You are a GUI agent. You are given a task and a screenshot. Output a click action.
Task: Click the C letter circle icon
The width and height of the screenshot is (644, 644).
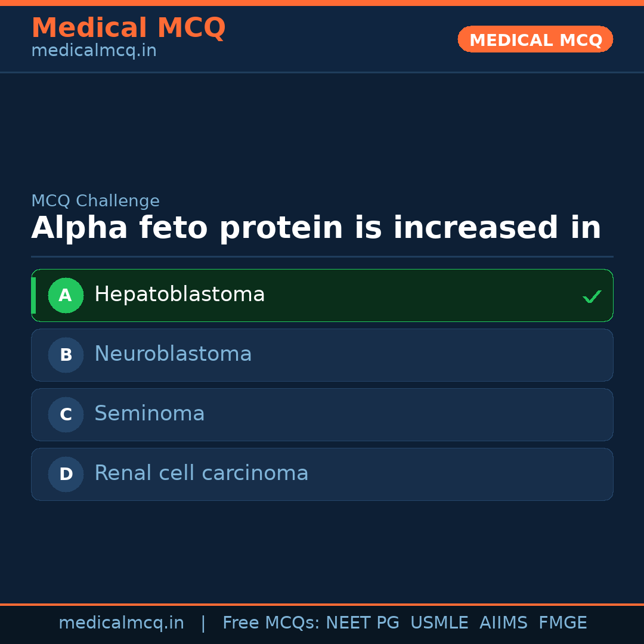66,414
